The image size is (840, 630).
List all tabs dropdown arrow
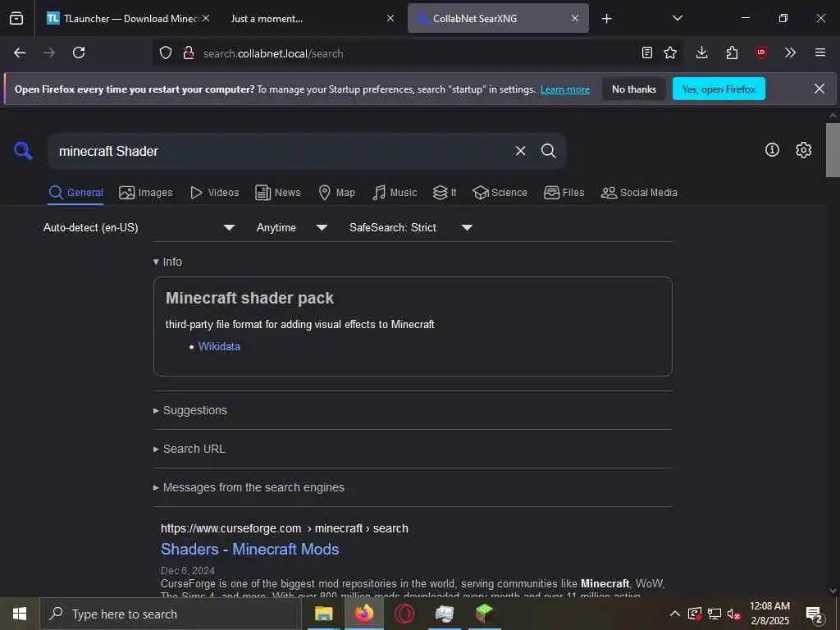click(x=677, y=19)
